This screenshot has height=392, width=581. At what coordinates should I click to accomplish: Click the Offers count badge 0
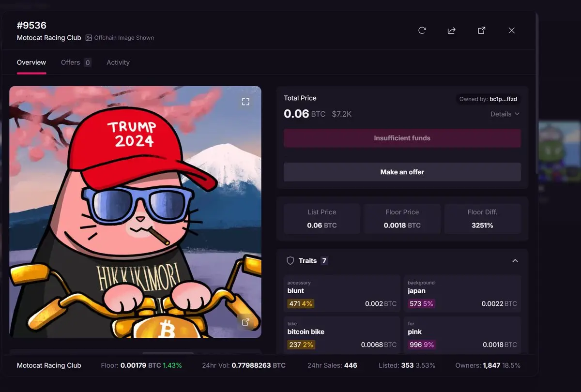[87, 62]
